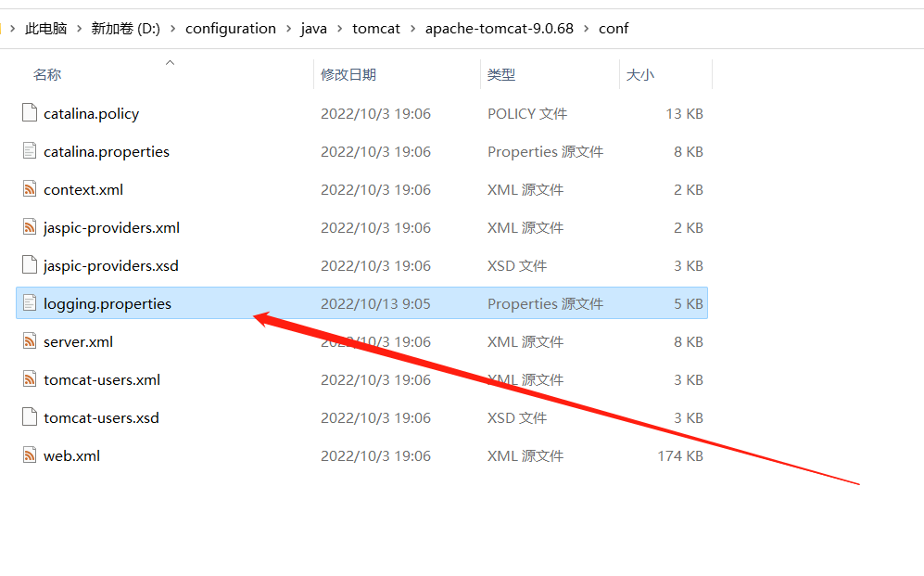Screen dimensions: 924x576
Task: Click the server.xml file icon
Action: pyautogui.click(x=30, y=341)
